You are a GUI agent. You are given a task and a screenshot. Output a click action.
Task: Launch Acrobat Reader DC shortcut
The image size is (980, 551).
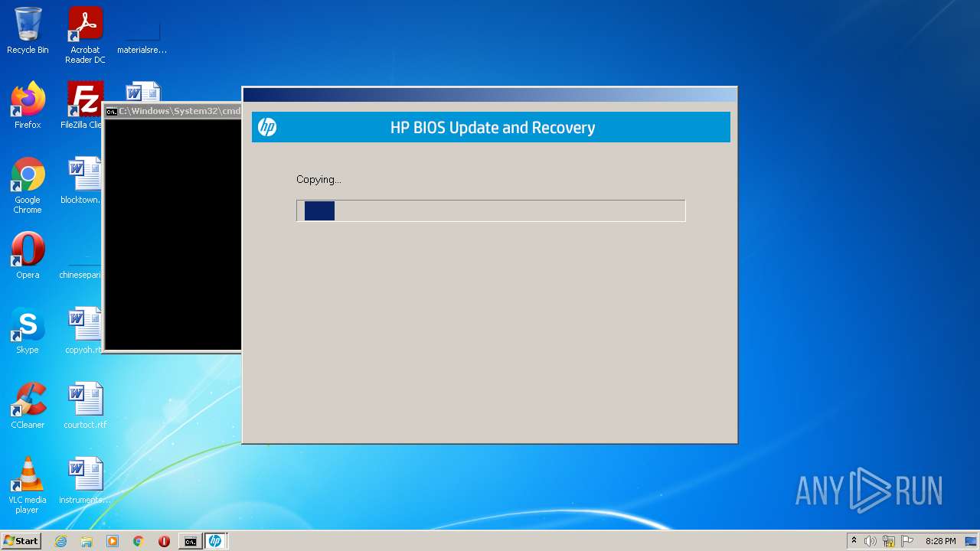pyautogui.click(x=85, y=35)
